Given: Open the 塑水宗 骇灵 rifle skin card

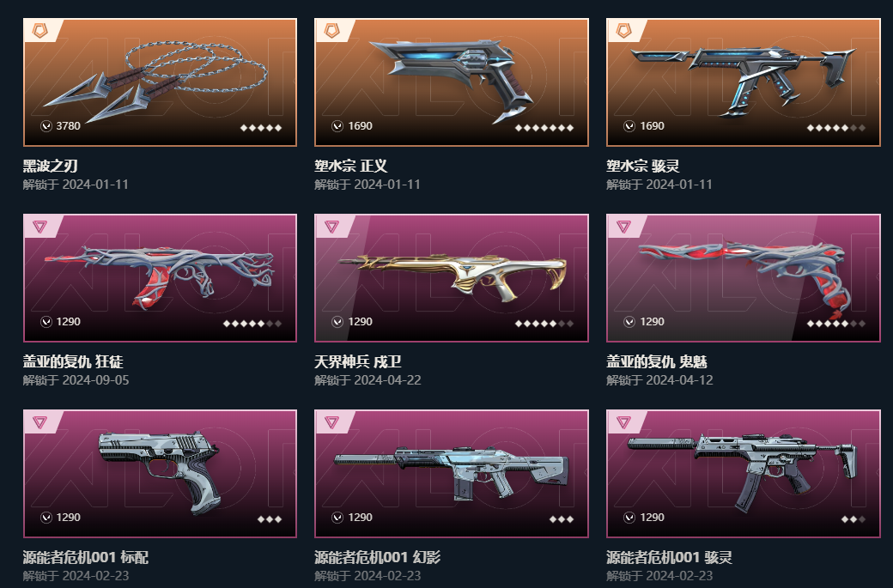Looking at the screenshot, I should click(744, 82).
